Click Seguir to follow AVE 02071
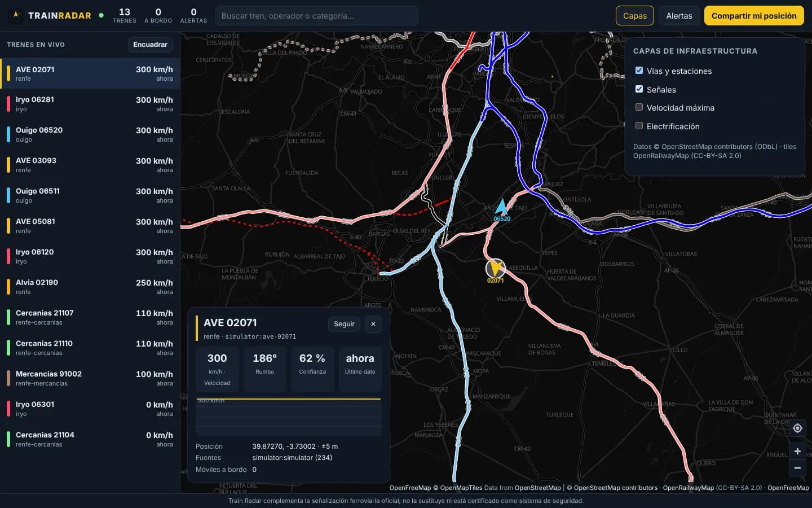Image resolution: width=812 pixels, height=508 pixels. coord(344,324)
